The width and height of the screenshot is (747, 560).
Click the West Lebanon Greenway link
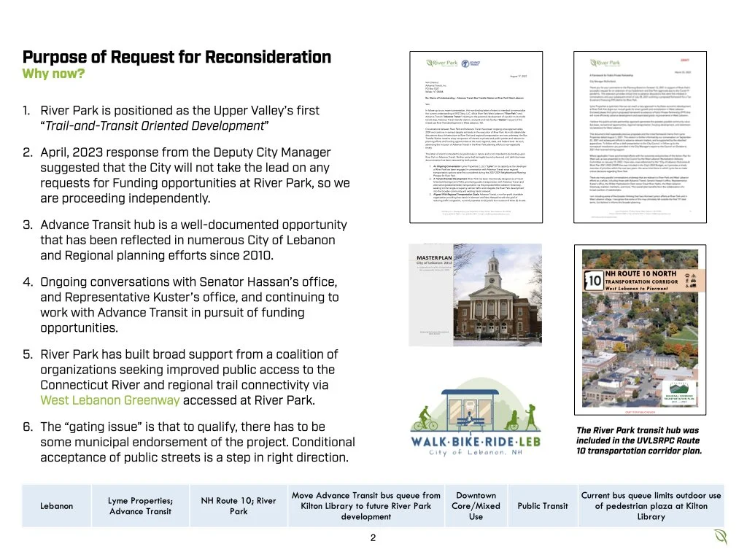click(110, 400)
